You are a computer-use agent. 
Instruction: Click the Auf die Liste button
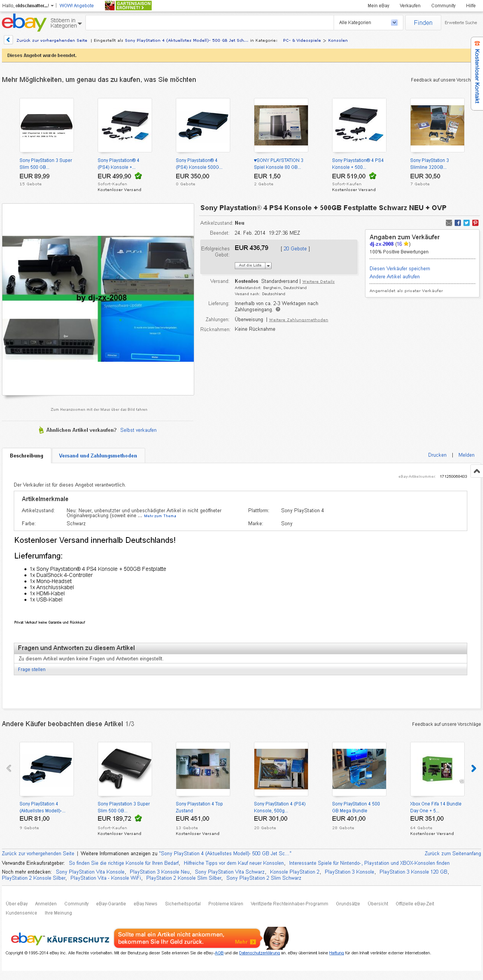click(250, 265)
